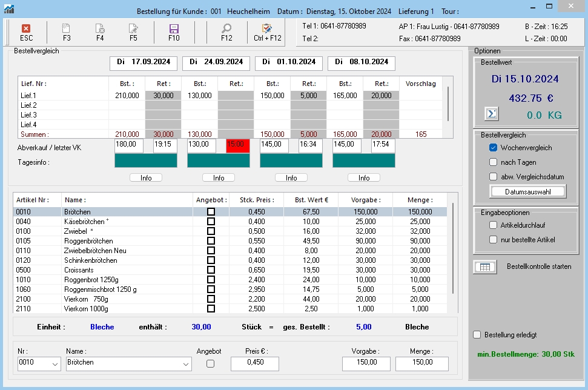Expand the Name dropdown showing Brötchen
This screenshot has height=390, width=588.
[x=186, y=364]
